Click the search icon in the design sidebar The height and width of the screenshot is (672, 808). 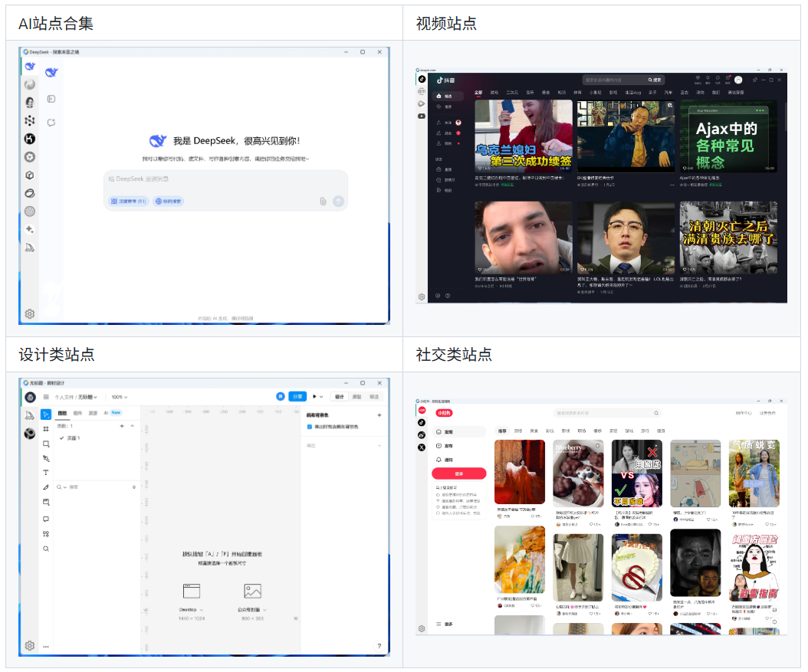click(x=46, y=549)
